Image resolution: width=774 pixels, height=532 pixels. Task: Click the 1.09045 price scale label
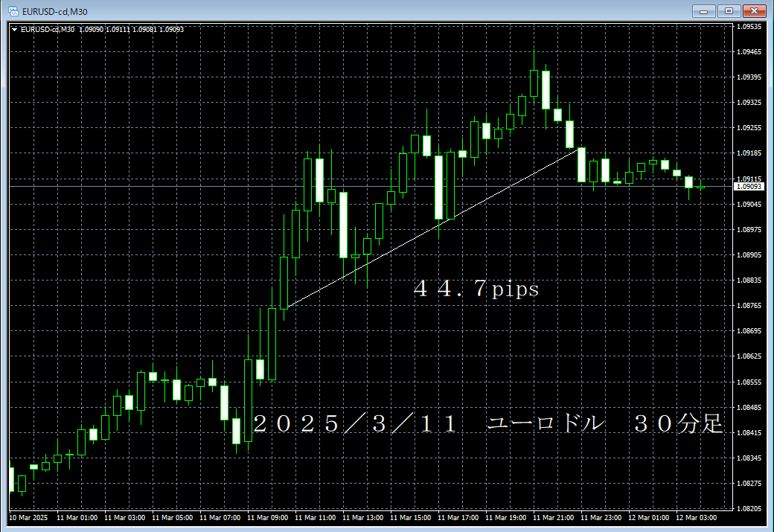point(749,205)
